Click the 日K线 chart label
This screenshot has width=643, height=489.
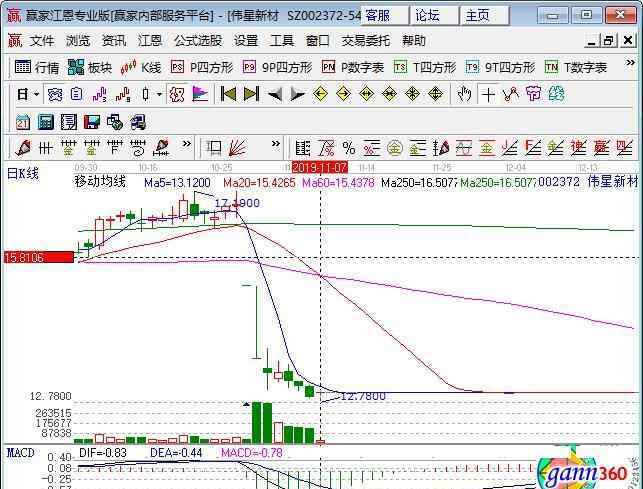[x=23, y=174]
